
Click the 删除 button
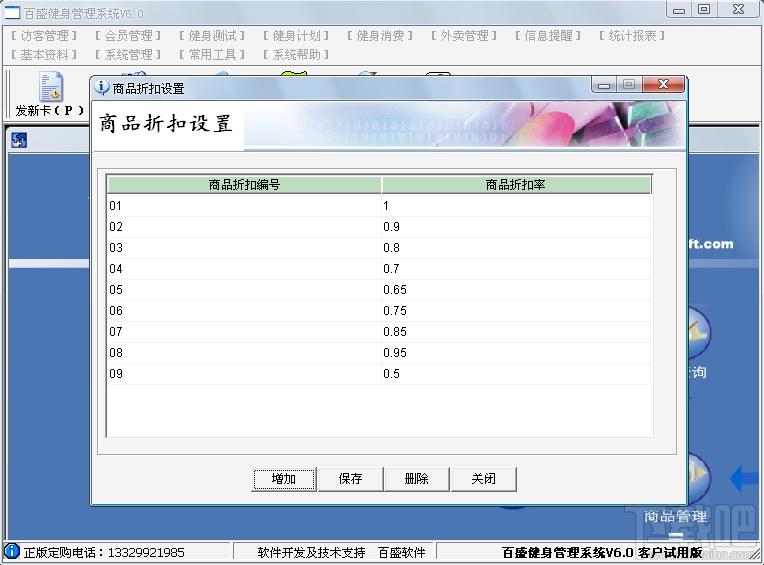pos(417,479)
